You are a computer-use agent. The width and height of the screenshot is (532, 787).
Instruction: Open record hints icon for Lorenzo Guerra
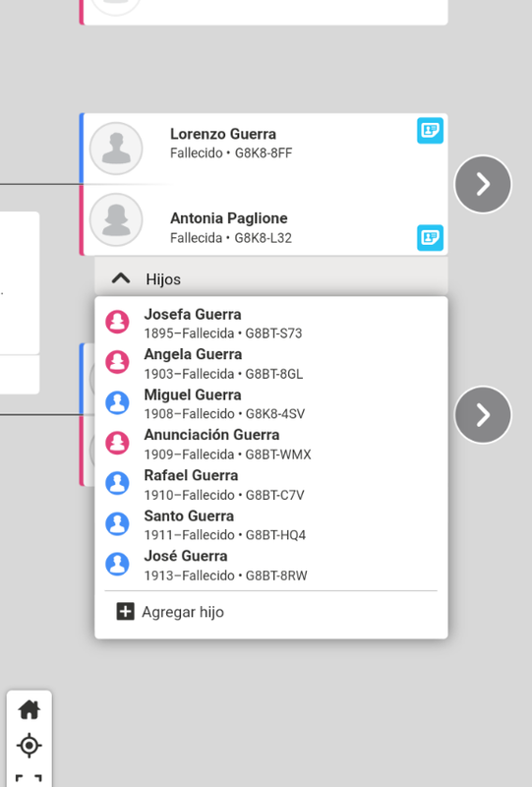tap(430, 131)
